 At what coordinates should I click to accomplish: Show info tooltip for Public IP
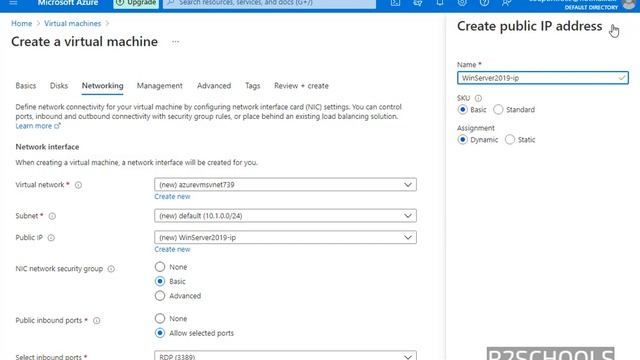pos(51,238)
